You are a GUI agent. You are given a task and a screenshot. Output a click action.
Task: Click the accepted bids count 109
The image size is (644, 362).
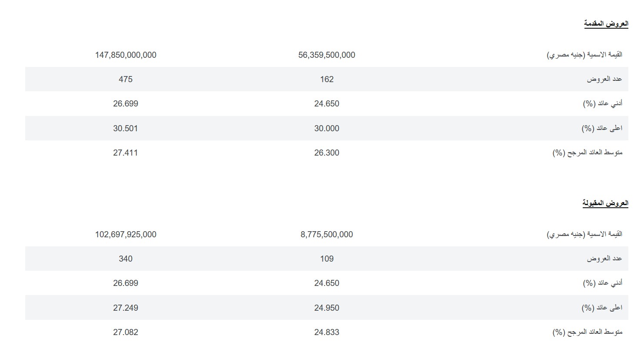(x=327, y=259)
